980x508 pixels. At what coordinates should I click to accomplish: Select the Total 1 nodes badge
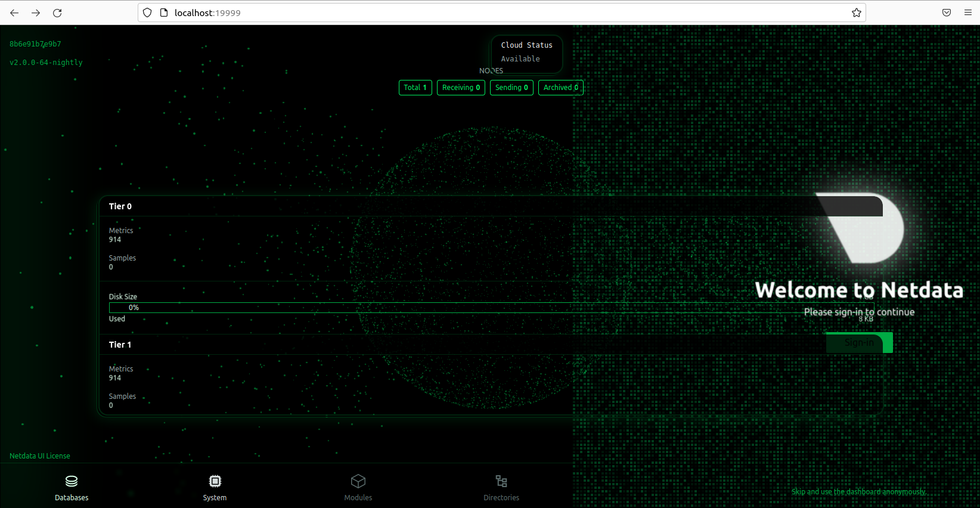point(415,88)
